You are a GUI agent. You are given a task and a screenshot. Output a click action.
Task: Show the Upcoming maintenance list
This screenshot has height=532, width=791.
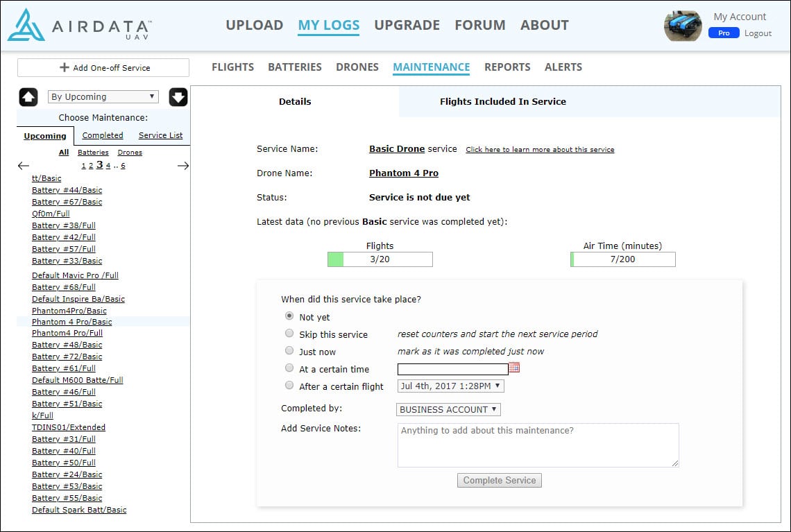click(x=45, y=136)
